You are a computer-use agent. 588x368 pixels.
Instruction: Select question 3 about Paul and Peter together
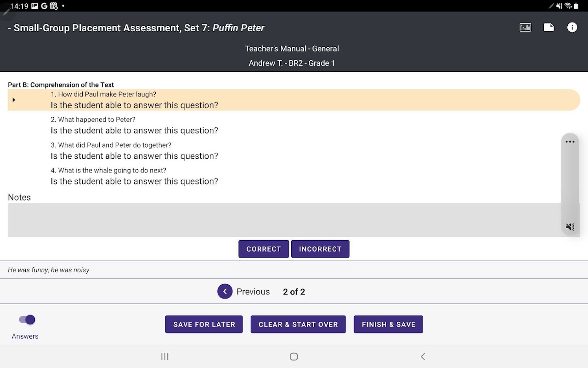tap(134, 151)
